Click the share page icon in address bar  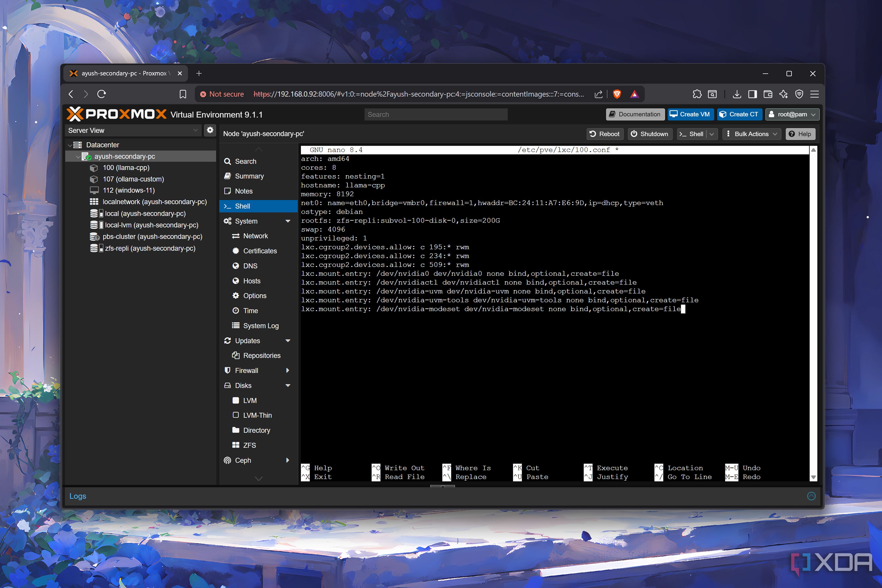pos(598,94)
